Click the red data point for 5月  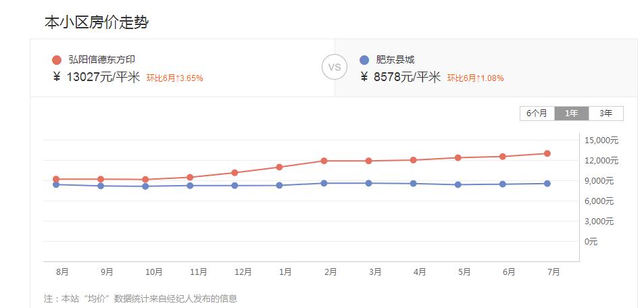[x=458, y=157]
